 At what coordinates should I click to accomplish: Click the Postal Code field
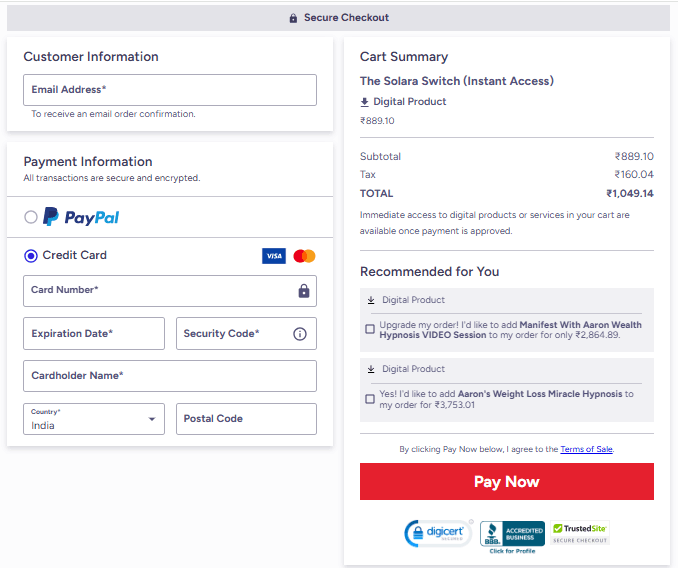(246, 419)
